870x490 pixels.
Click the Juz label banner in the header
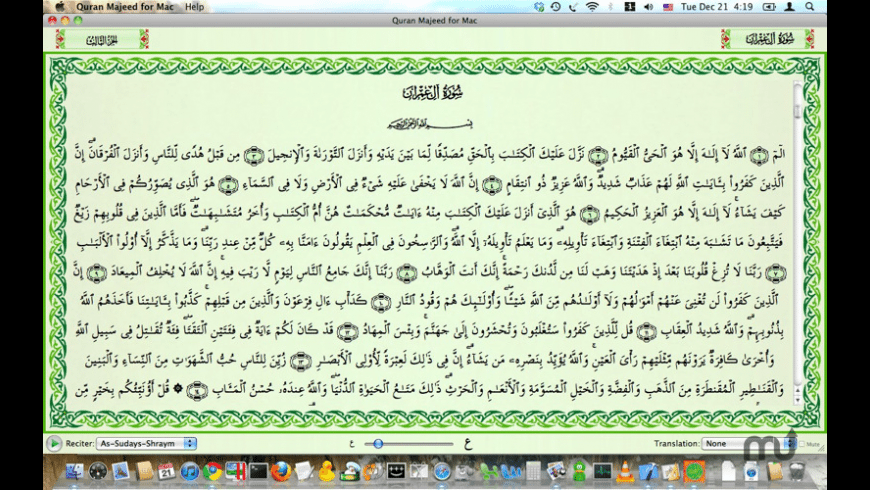click(102, 39)
